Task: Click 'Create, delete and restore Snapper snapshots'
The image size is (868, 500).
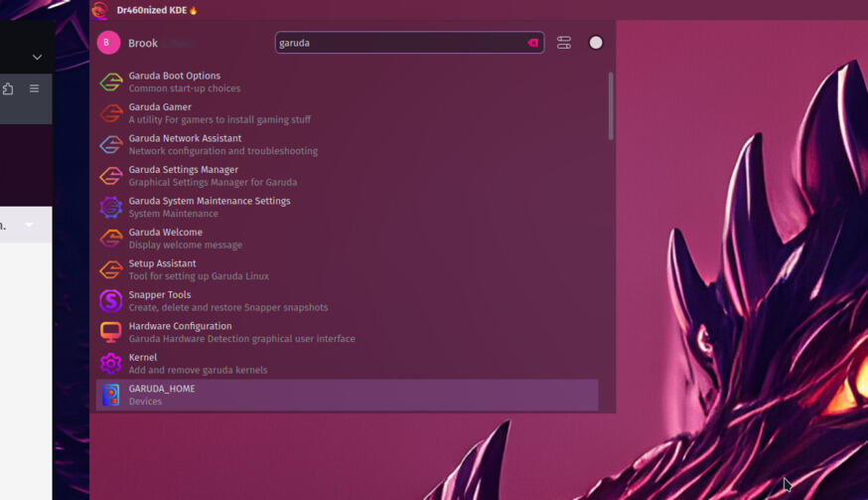Action: coord(228,307)
